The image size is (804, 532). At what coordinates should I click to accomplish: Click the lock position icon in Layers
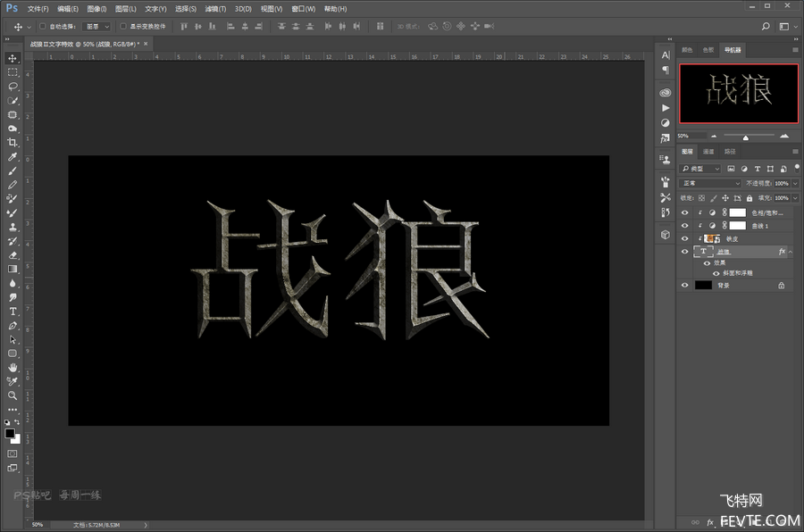725,198
